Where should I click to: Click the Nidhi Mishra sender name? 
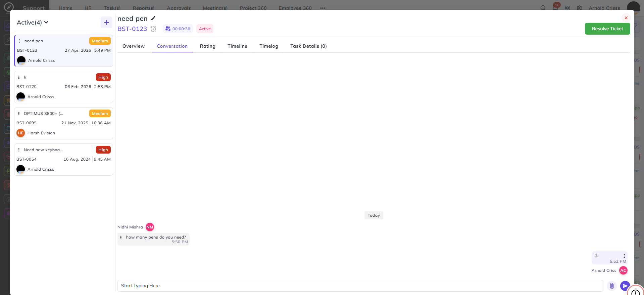coord(130,227)
